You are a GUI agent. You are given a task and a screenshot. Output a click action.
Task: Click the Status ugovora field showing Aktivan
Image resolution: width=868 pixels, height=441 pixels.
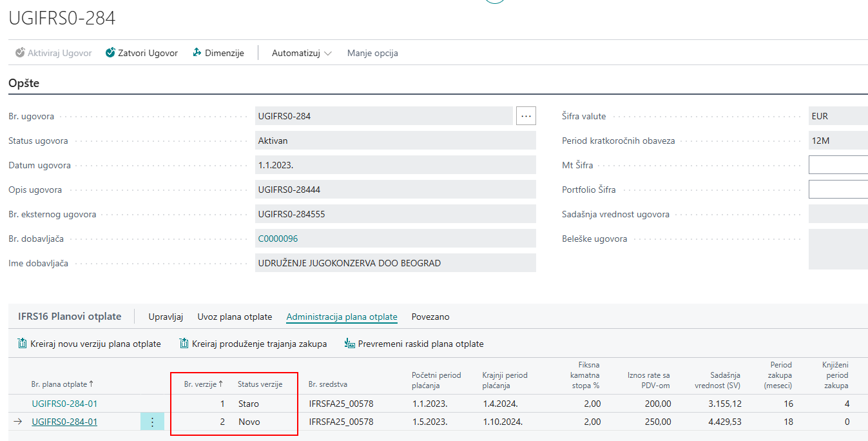[396, 141]
